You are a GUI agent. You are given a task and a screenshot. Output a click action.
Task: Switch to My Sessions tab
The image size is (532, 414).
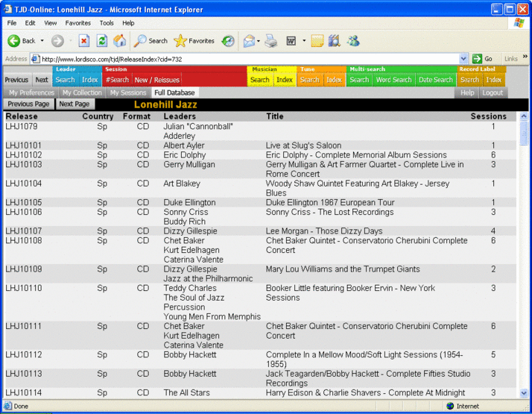[128, 92]
